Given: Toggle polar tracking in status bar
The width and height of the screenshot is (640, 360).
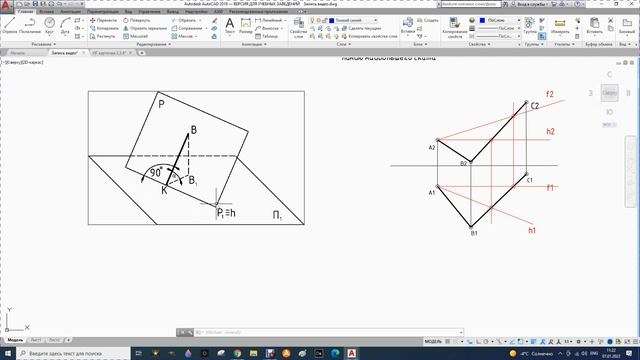Looking at the screenshot, I should pos(486,341).
